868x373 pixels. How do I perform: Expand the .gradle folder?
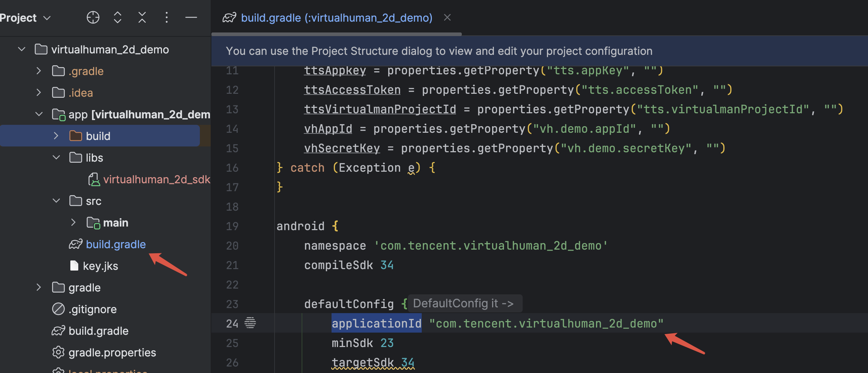tap(39, 71)
